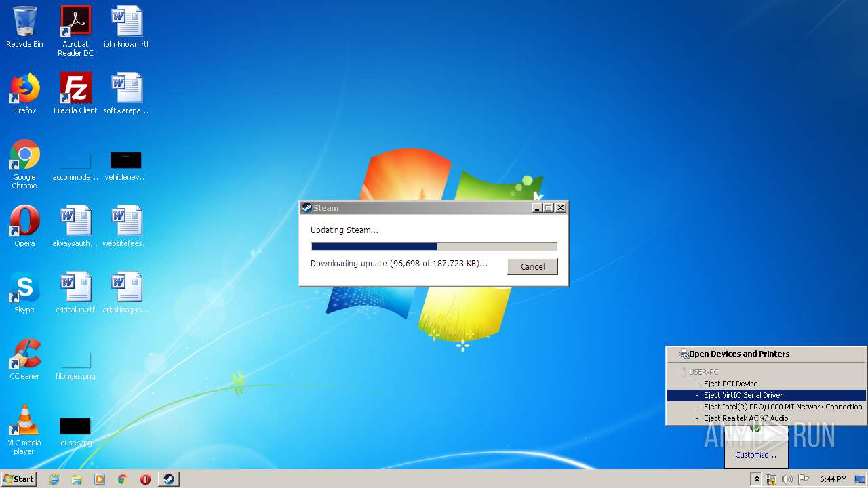Click the Downloading update (96,698 of 187,723 KB) text

tap(399, 264)
